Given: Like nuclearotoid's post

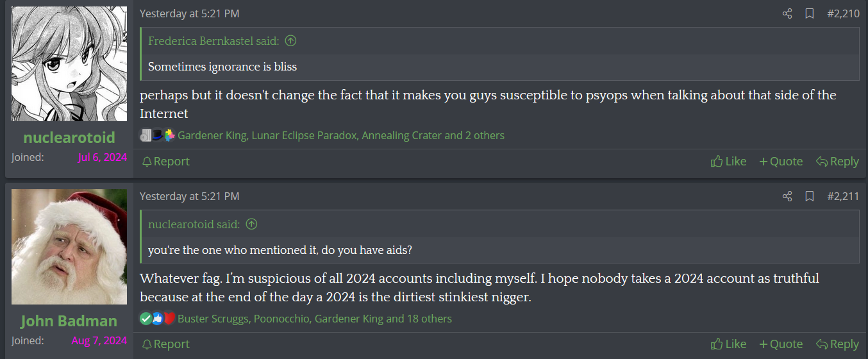Looking at the screenshot, I should tap(728, 162).
